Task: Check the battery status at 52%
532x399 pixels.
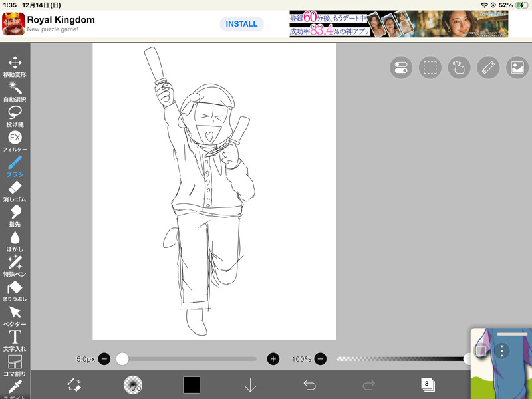Action: (x=513, y=5)
